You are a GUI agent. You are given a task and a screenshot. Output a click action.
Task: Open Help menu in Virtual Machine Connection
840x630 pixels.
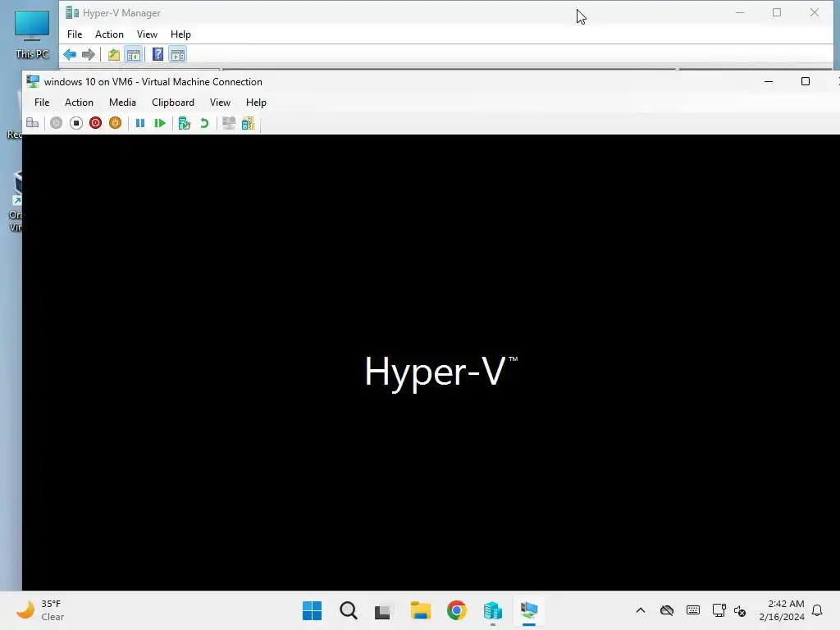pos(256,103)
